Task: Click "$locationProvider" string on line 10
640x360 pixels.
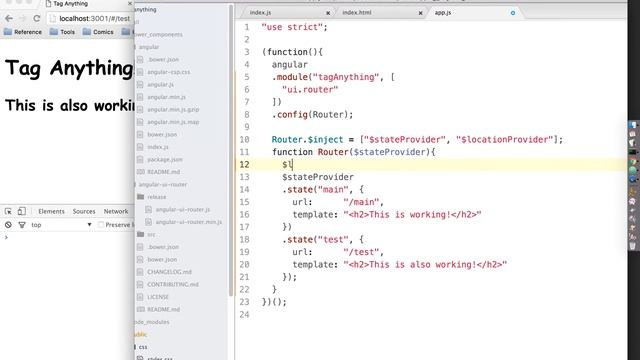Action: click(504, 140)
